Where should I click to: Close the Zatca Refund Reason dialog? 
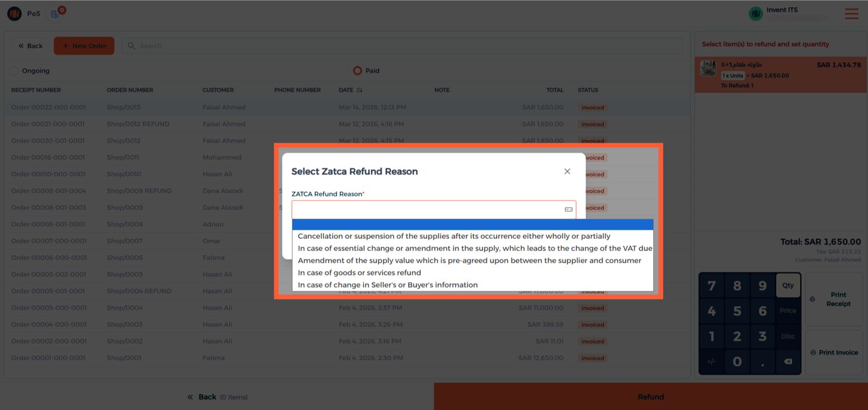567,171
